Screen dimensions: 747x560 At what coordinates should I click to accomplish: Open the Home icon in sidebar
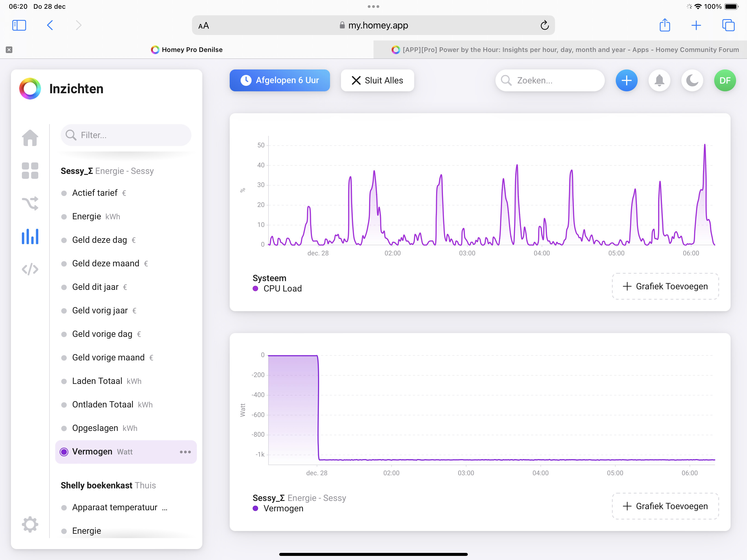[x=30, y=138]
